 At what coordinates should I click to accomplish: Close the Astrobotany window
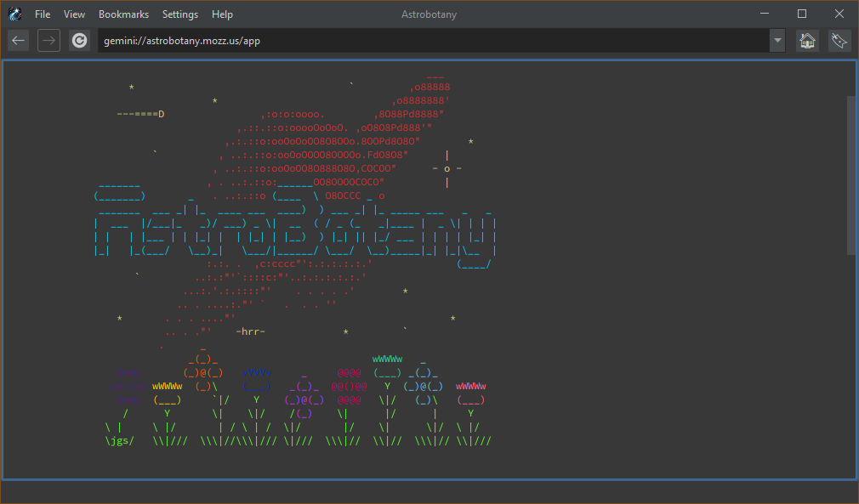point(839,14)
